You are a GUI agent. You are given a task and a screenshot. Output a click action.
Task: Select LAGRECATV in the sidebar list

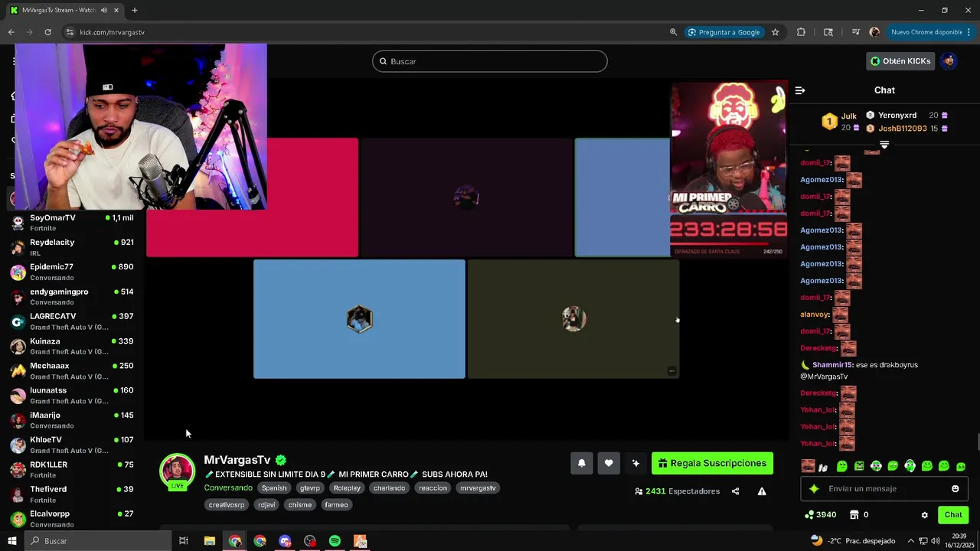point(72,321)
